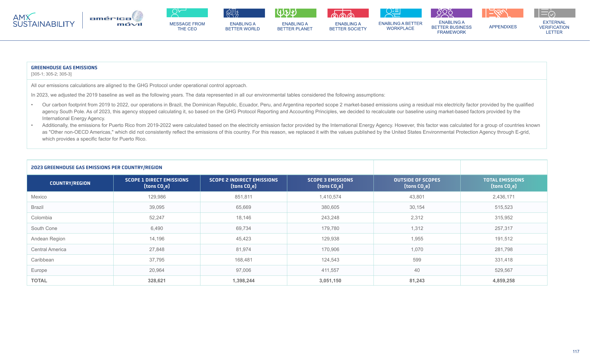Click the Greenhouse Gas Emissions heading
The width and height of the screenshot is (590, 364).
coord(64,68)
